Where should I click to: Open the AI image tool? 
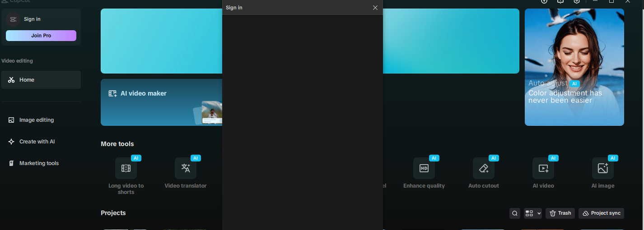(603, 173)
